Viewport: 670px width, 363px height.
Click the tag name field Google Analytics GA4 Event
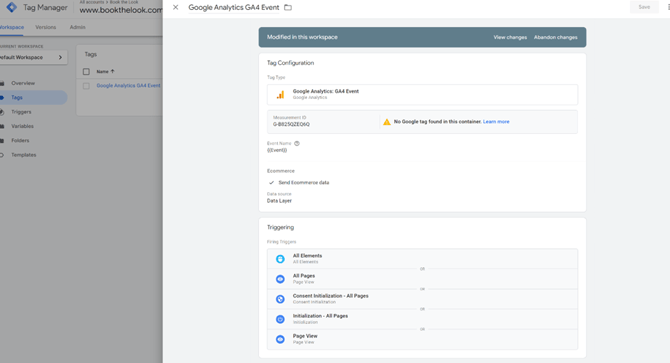(x=234, y=7)
